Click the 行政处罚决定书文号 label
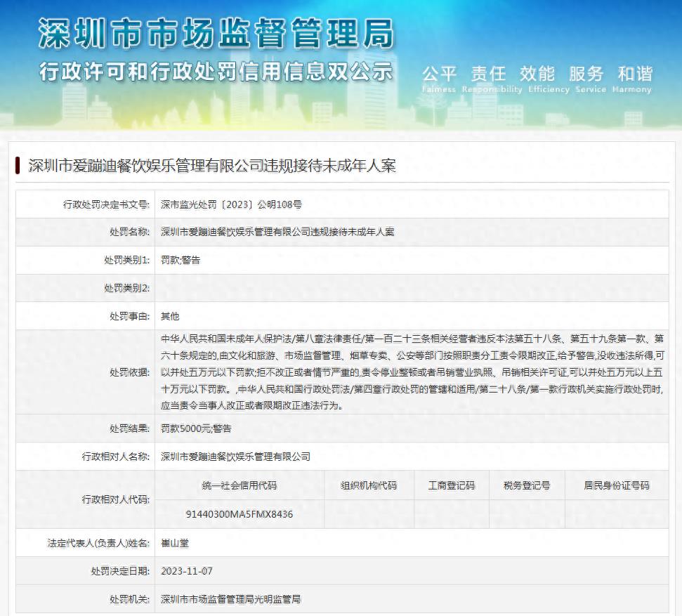The width and height of the screenshot is (682, 616). point(106,204)
